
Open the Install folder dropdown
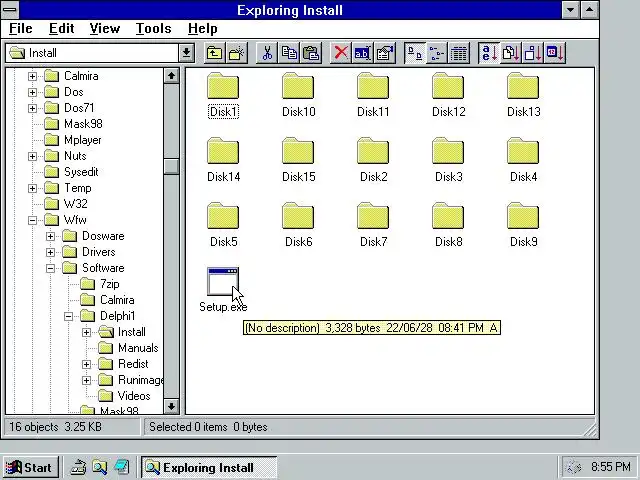pos(187,53)
